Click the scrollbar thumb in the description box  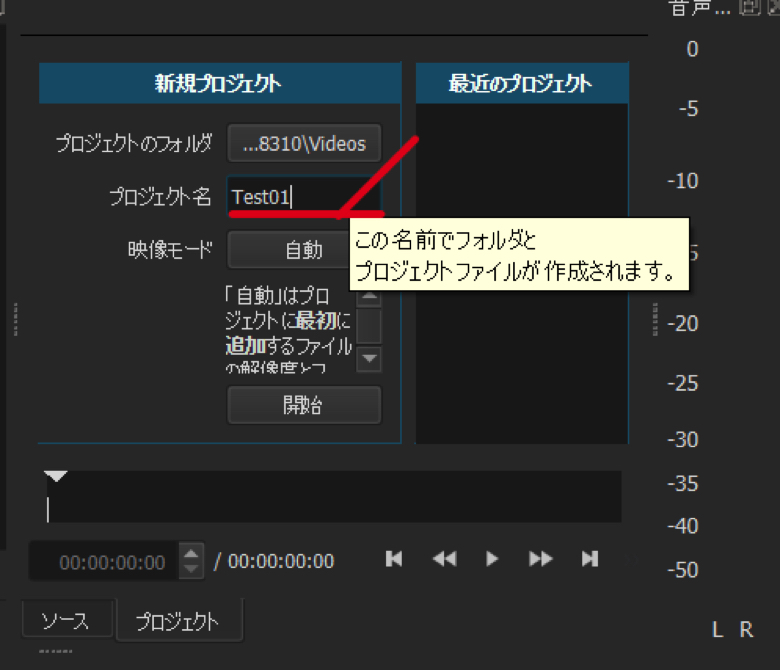coord(369,326)
